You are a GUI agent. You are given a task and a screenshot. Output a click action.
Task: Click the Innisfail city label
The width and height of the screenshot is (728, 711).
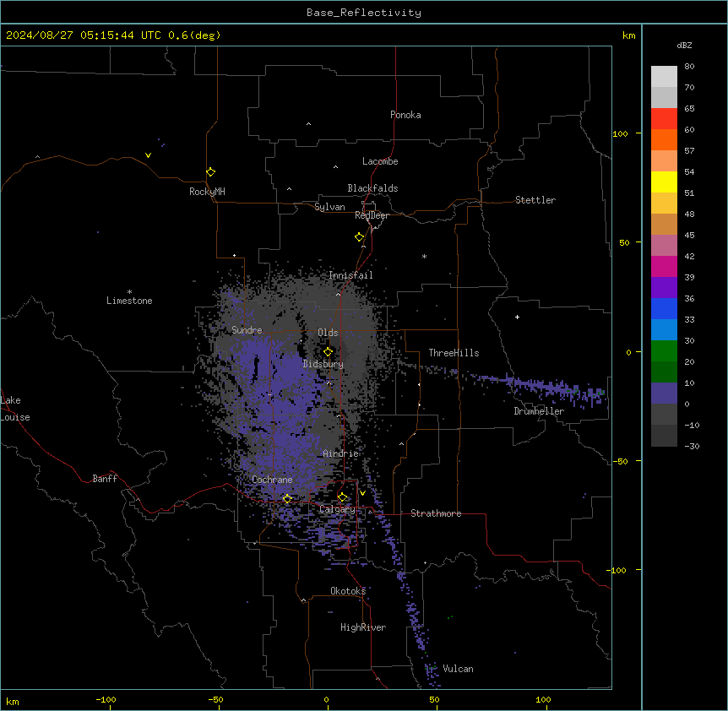point(350,275)
